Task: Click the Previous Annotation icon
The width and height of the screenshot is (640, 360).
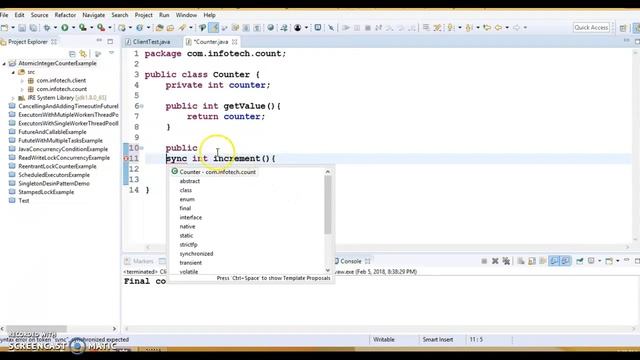Action: click(x=469, y=28)
